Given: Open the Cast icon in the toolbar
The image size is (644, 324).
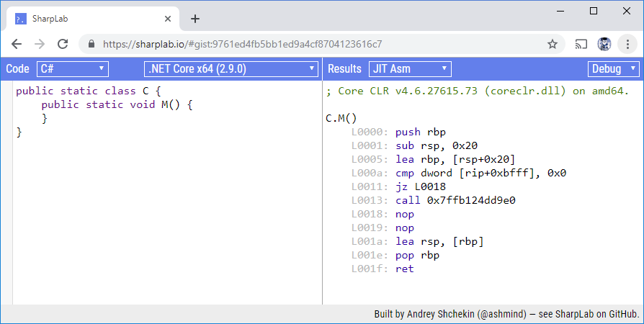Looking at the screenshot, I should point(581,44).
